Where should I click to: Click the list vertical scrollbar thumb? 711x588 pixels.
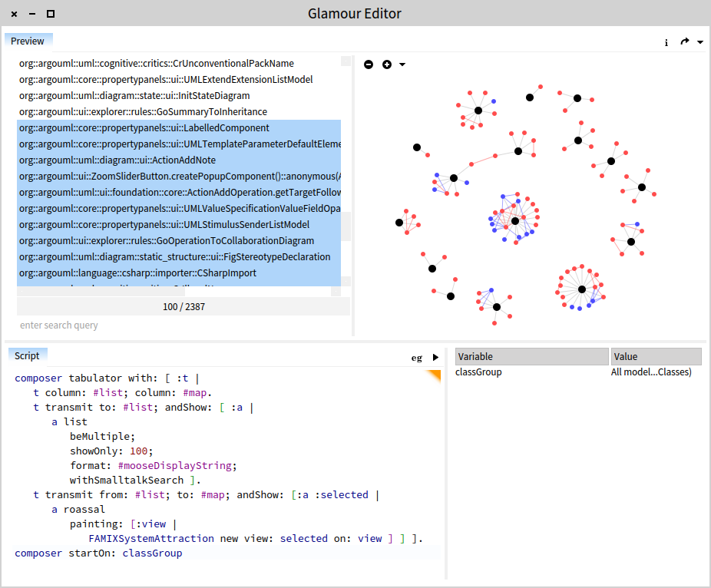[346, 226]
